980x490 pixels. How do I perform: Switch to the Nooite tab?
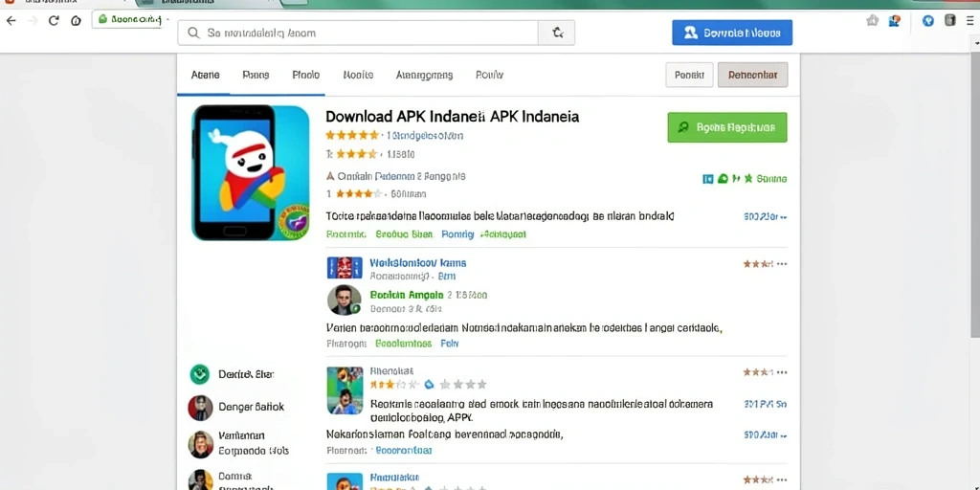[358, 75]
